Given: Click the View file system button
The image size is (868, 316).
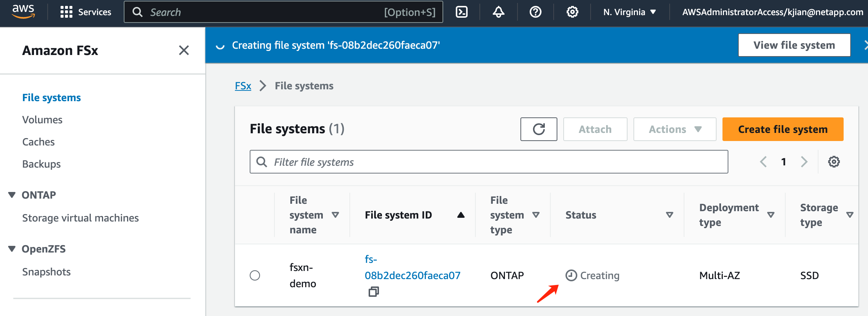Looking at the screenshot, I should coord(794,45).
